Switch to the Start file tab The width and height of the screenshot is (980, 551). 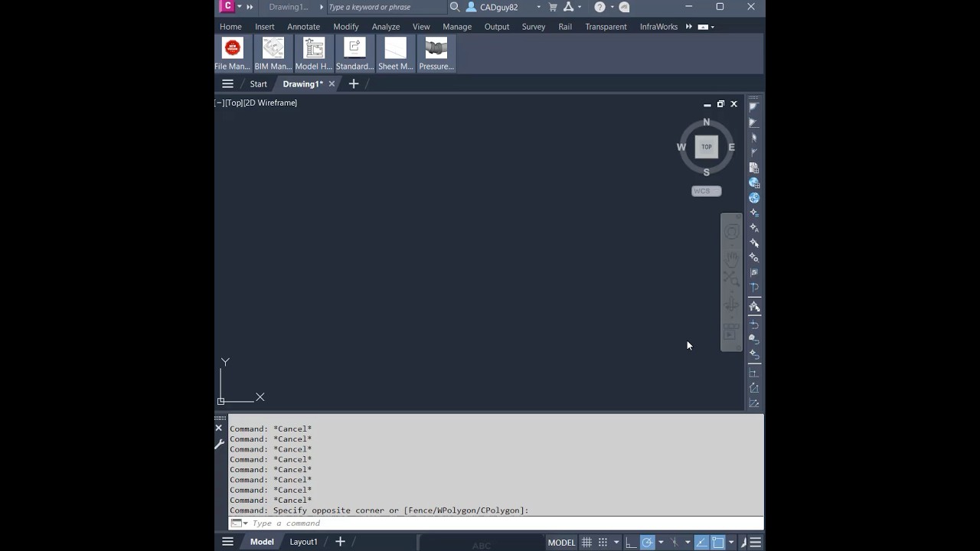(x=259, y=84)
